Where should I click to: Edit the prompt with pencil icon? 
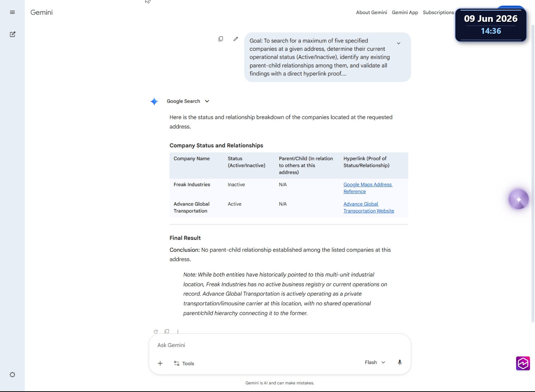[236, 39]
